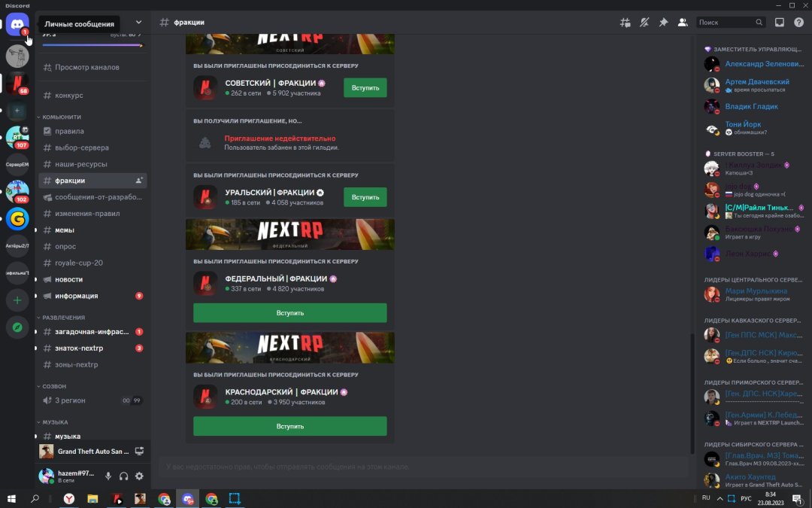Open Просмотр каналов channel browser
Viewport: 812px width, 508px height.
[92, 68]
